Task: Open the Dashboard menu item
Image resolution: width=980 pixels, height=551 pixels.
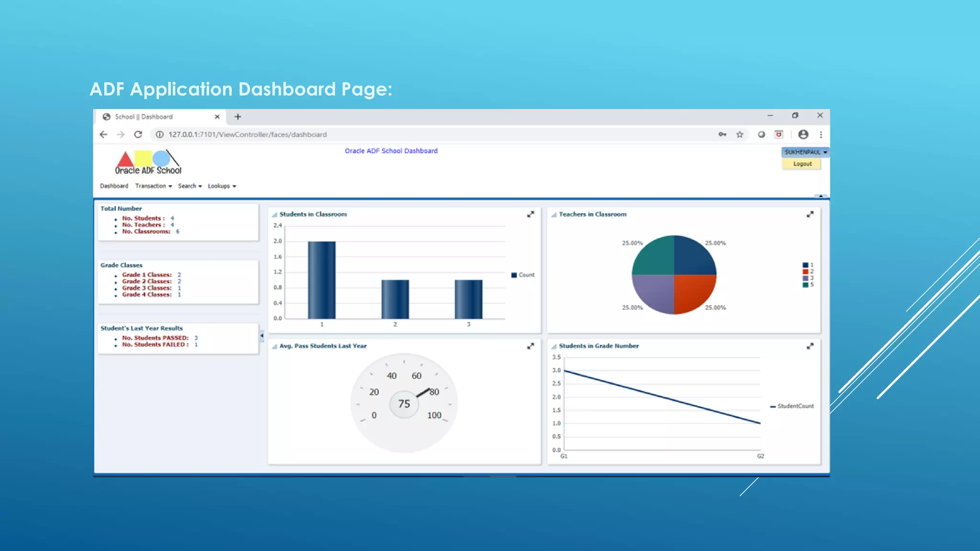Action: pyautogui.click(x=114, y=186)
